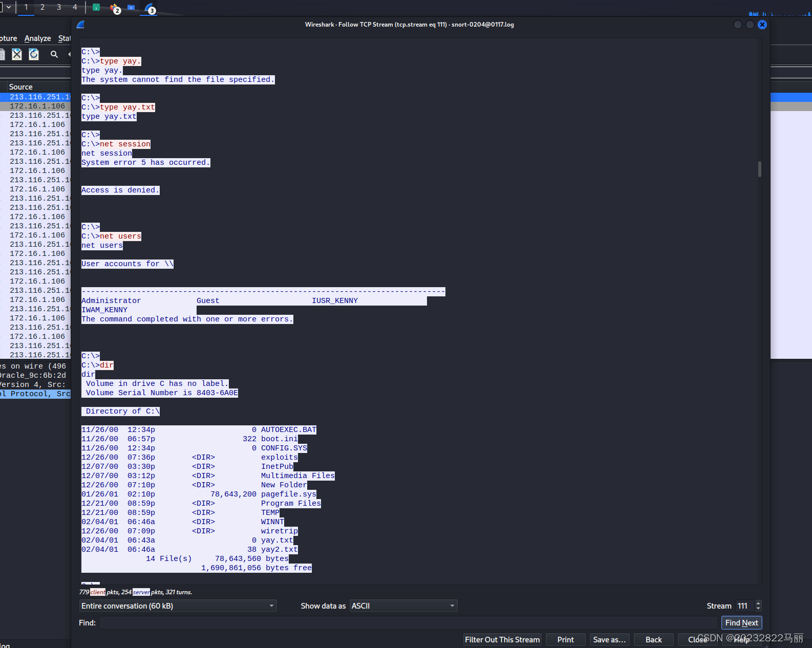
Task: Click the blue 'server' packet count label
Action: click(x=141, y=592)
